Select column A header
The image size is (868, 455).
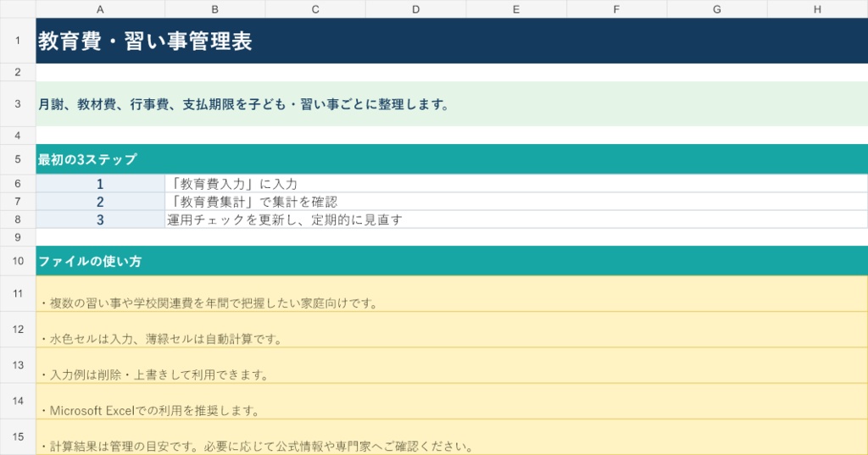point(100,8)
